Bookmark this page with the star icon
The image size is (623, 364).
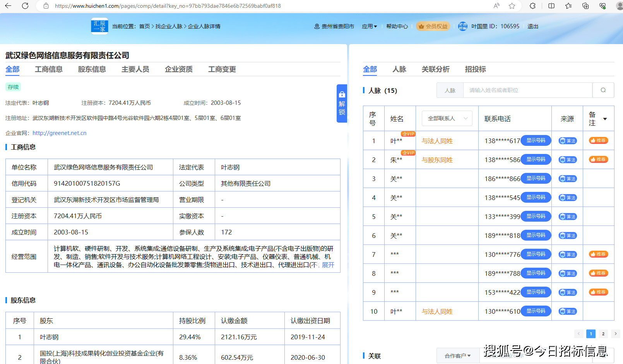pyautogui.click(x=512, y=6)
